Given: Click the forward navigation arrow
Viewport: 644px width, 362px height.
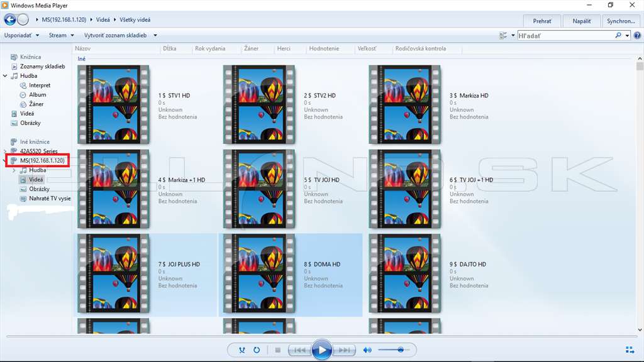Looking at the screenshot, I should [x=23, y=19].
